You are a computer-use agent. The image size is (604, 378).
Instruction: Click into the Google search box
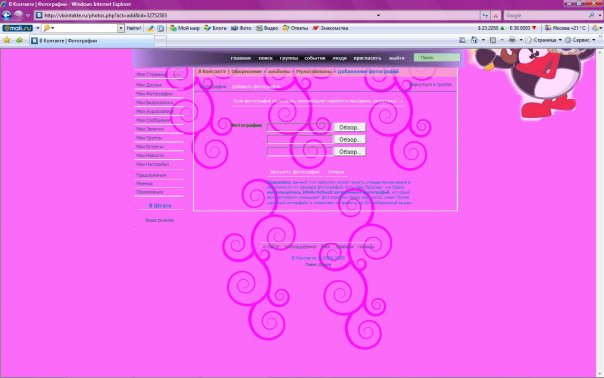click(x=545, y=15)
